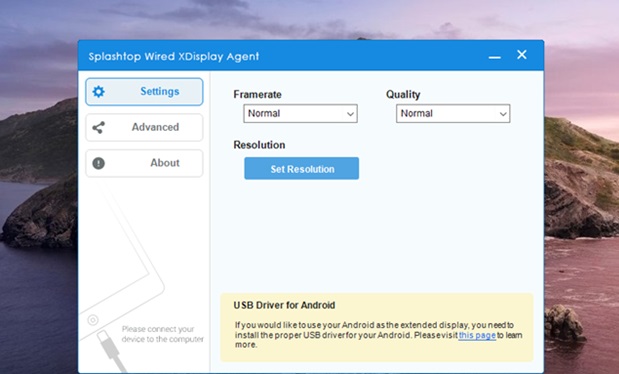
Task: Go to the About tab
Action: pos(144,163)
